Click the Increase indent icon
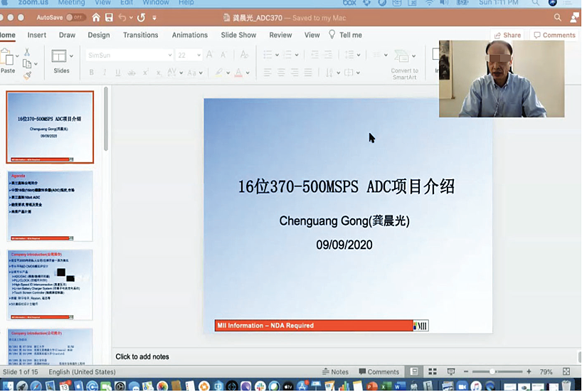582x392 pixels. tap(328, 55)
